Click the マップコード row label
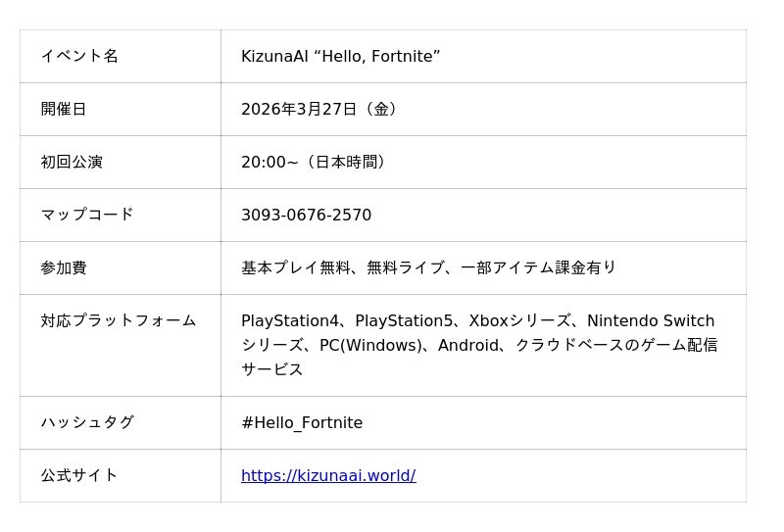This screenshot has height=532, width=784. pos(87,216)
